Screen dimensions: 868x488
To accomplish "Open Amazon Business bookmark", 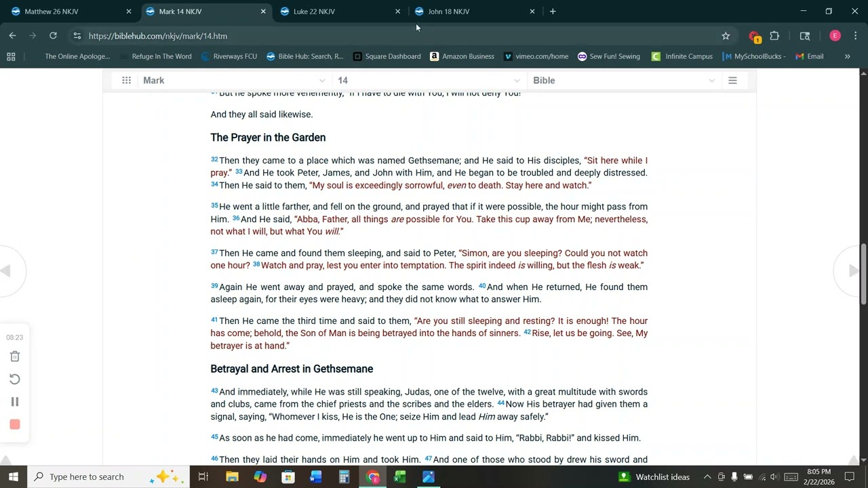I will click(x=462, y=57).
